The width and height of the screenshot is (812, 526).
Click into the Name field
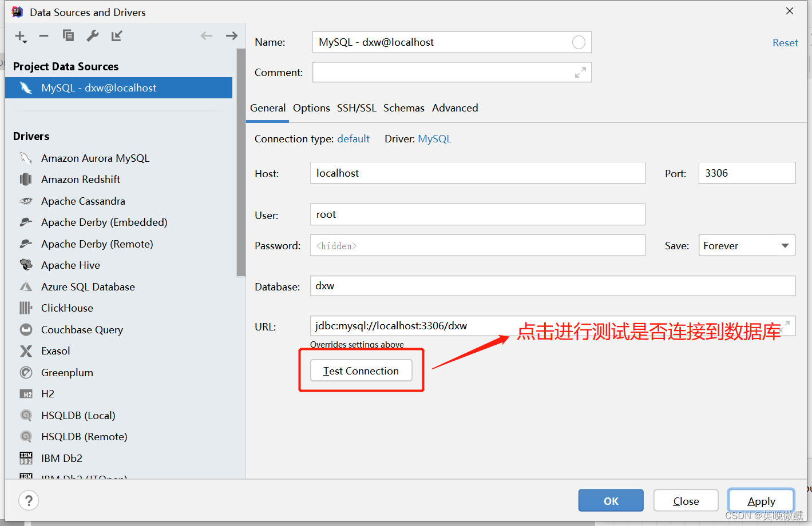click(x=452, y=42)
